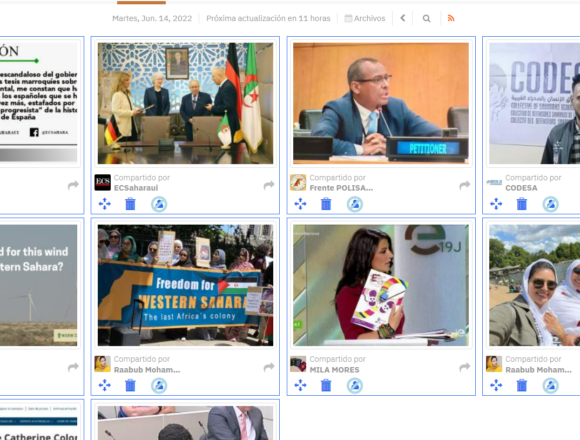Viewport: 580px width, 440px height.
Task: Move the CODESA card with the arrows icon
Action: click(x=496, y=204)
